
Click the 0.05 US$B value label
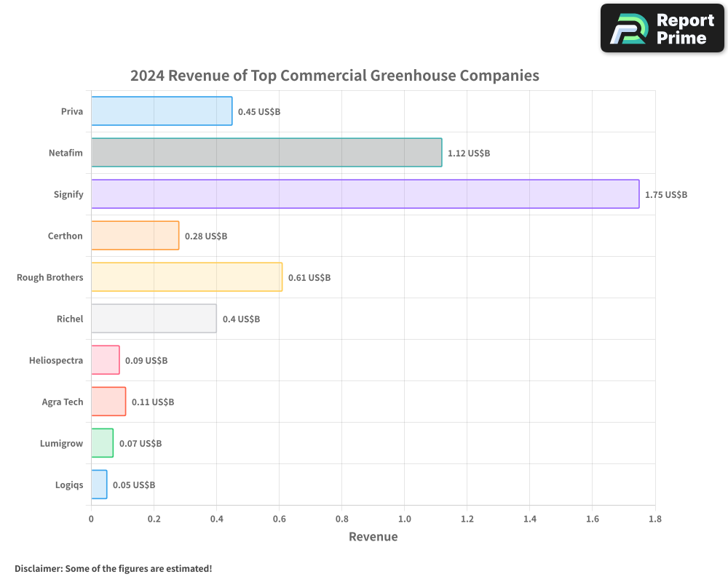coord(135,485)
